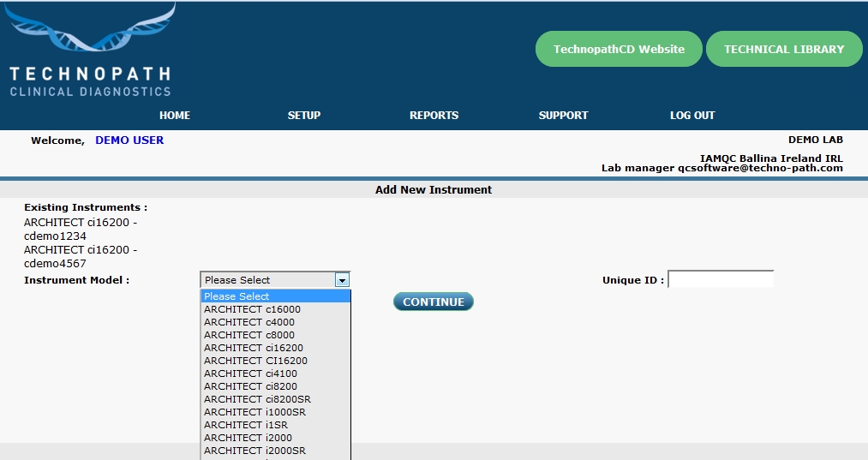The width and height of the screenshot is (868, 460).
Task: Select ARCHITECT i2000 from the list
Action: click(x=275, y=438)
